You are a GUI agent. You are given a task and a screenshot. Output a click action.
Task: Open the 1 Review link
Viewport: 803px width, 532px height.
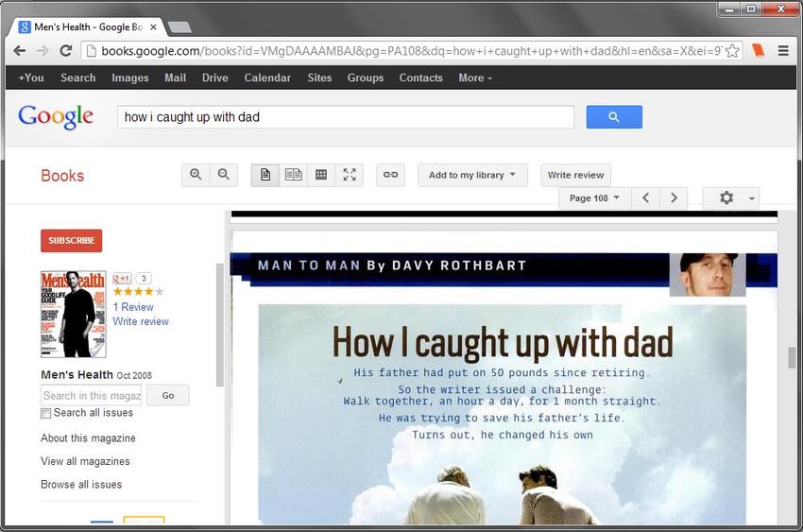(133, 307)
